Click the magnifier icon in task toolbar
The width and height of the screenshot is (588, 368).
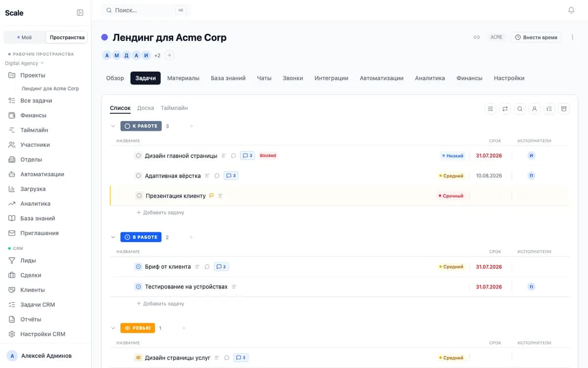[x=520, y=109]
